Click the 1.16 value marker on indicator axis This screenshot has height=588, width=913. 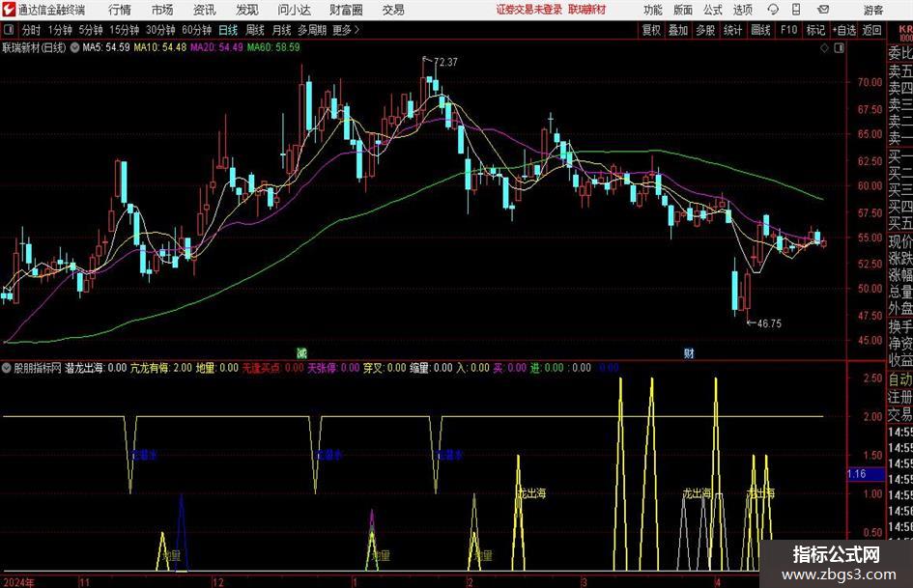click(866, 474)
